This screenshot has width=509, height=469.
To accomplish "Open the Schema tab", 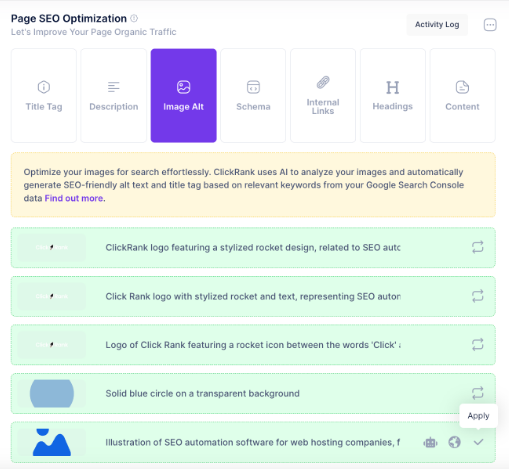I will 253,95.
